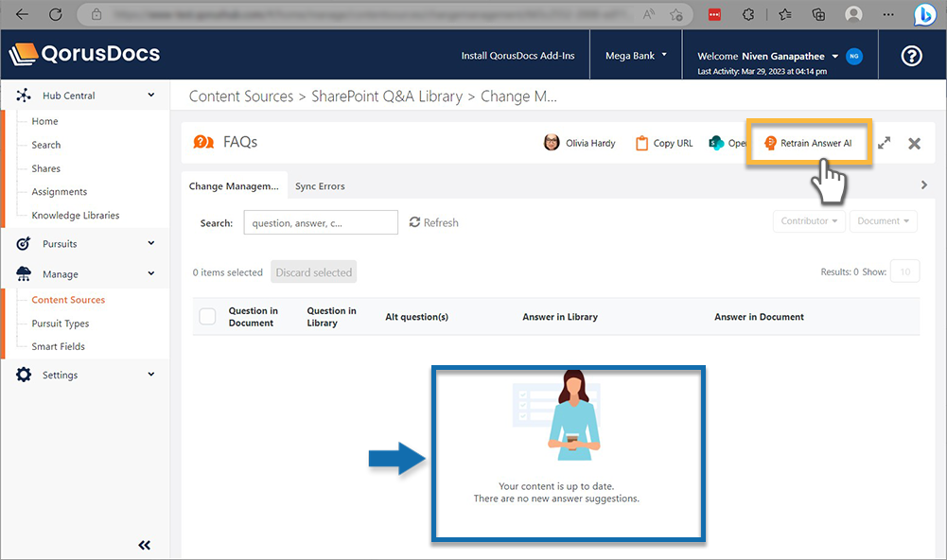The image size is (947, 560).
Task: Click Olivia Hardy's profile picture
Action: (552, 143)
